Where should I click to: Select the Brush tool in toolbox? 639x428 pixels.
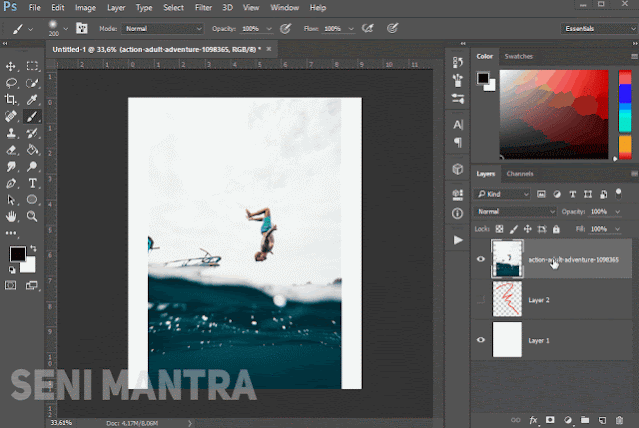click(x=32, y=117)
